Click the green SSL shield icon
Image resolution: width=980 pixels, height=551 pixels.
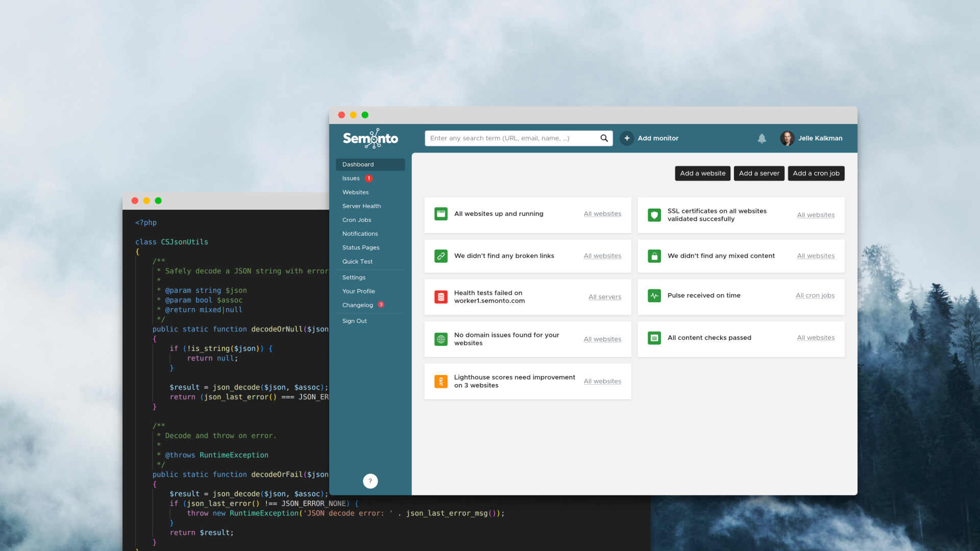coord(654,215)
